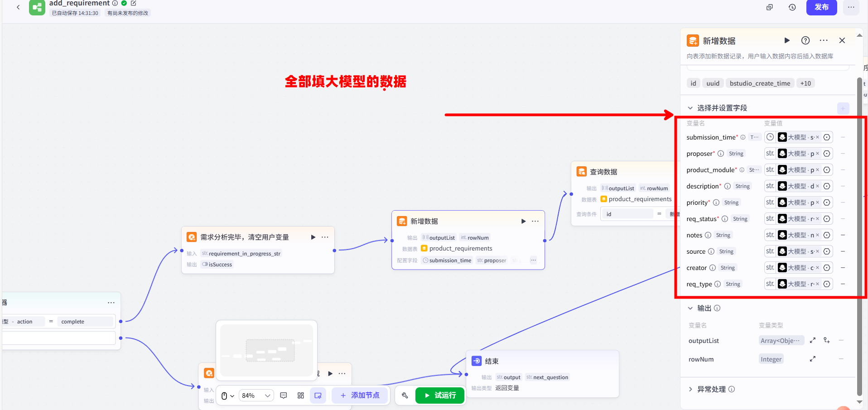Click the auto-layout grid icon

[x=301, y=396]
